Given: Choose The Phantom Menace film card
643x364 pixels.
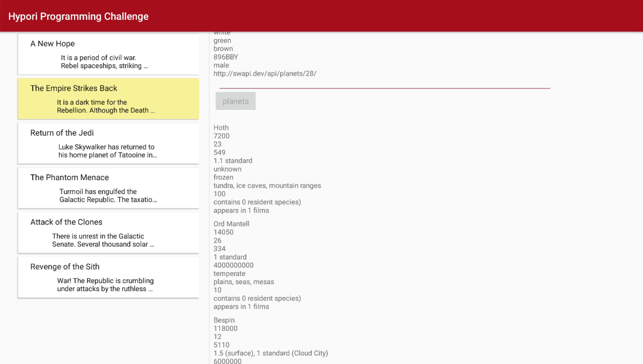Looking at the screenshot, I should 108,188.
